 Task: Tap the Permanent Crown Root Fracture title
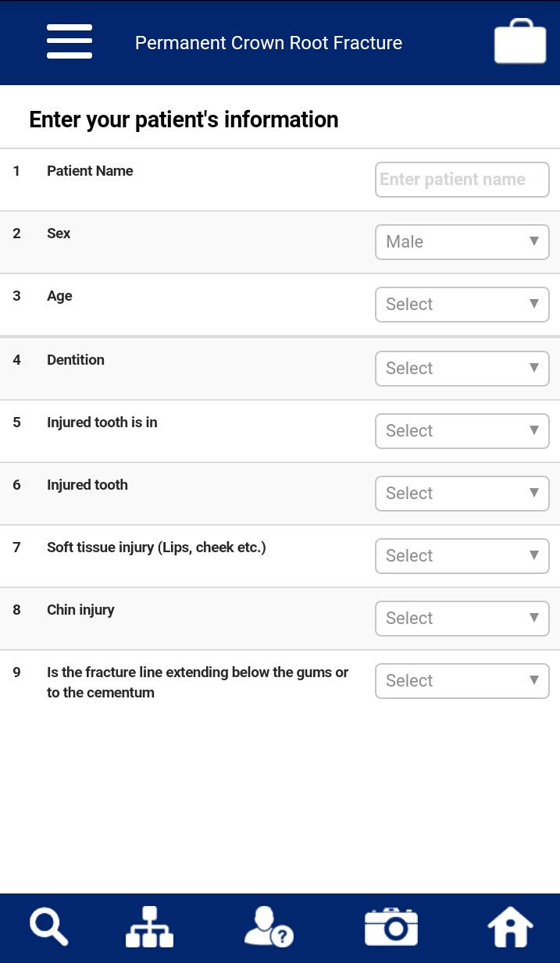pos(269,43)
